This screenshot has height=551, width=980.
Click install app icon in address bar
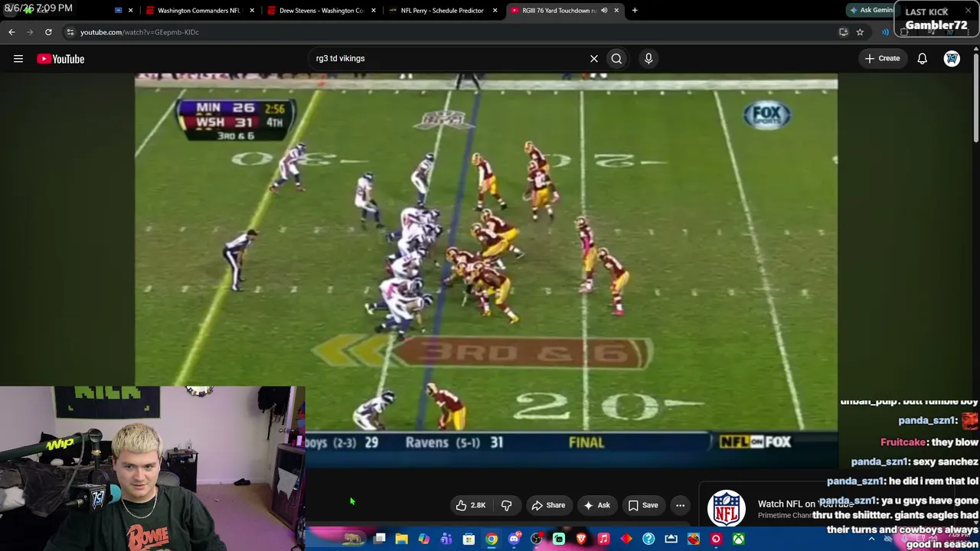click(844, 32)
